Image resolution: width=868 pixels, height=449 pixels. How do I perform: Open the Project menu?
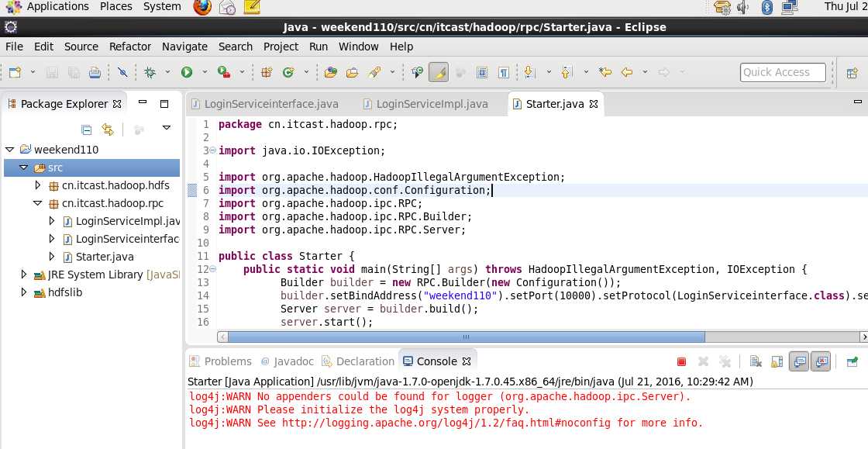(281, 47)
